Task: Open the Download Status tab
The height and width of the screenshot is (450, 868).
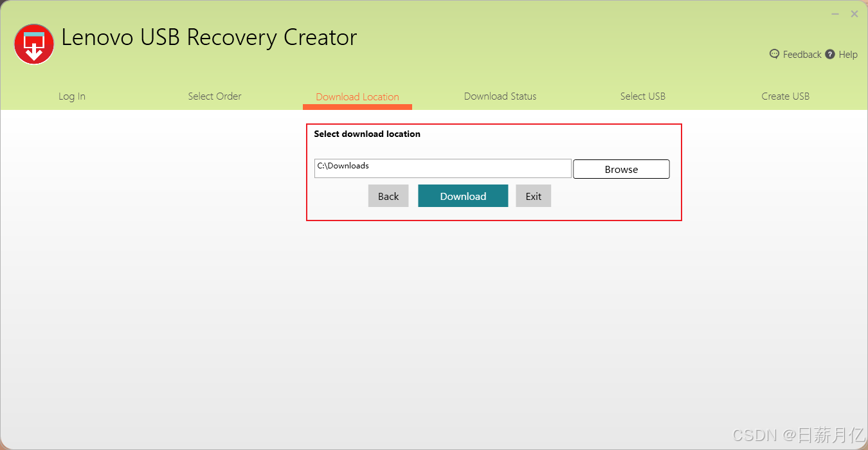Action: (x=500, y=96)
